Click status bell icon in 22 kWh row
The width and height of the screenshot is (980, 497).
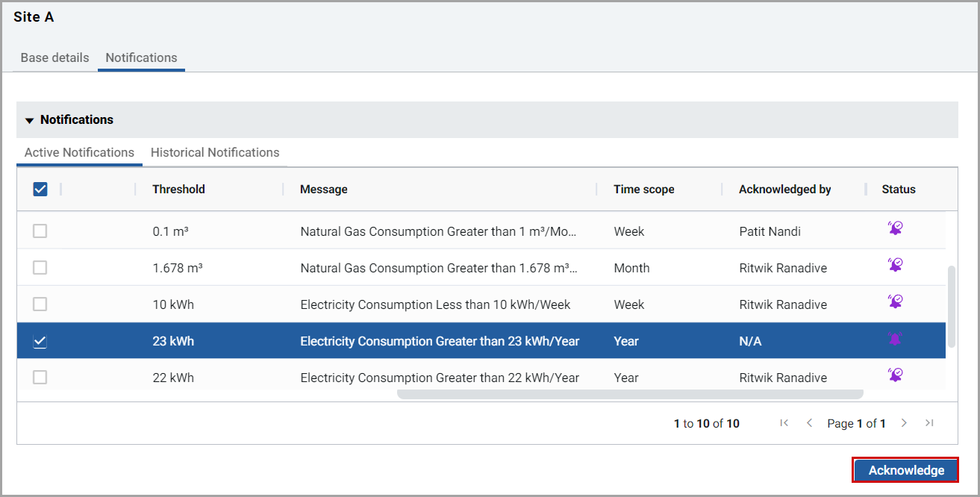click(895, 375)
